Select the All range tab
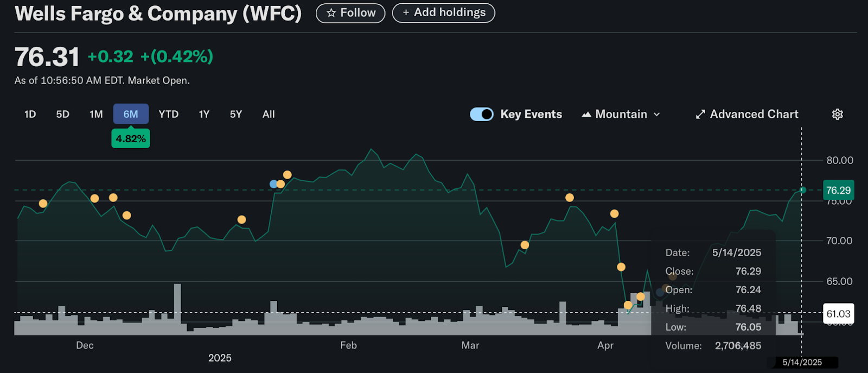 tap(269, 114)
